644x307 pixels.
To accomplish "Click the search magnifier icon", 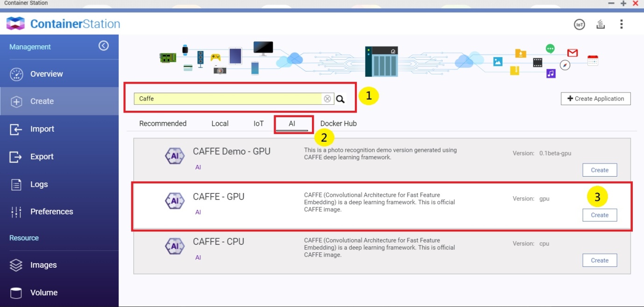I will click(340, 99).
